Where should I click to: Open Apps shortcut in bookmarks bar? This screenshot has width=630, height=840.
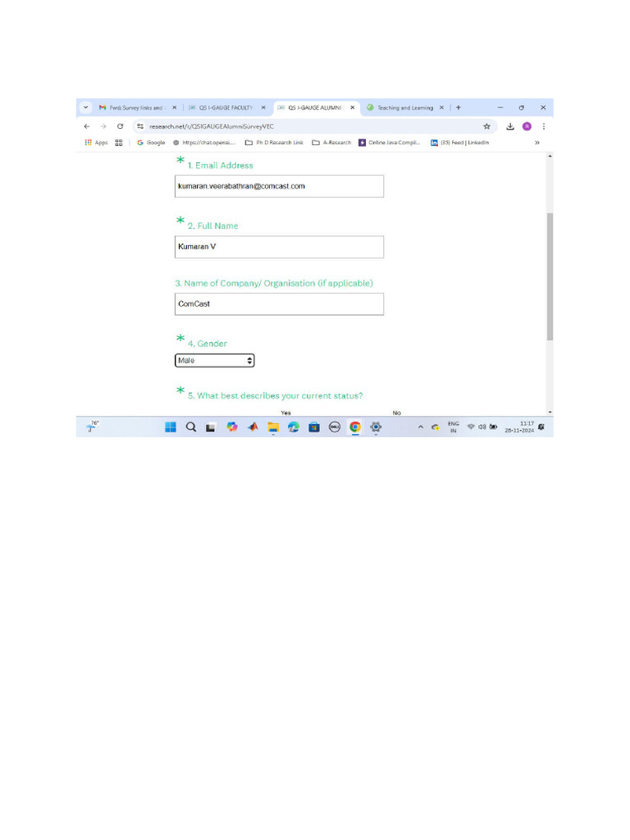97,143
